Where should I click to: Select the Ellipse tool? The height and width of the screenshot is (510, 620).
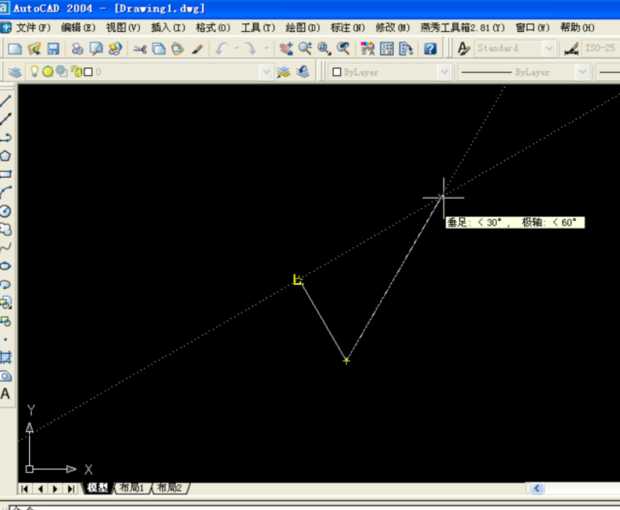[x=6, y=266]
